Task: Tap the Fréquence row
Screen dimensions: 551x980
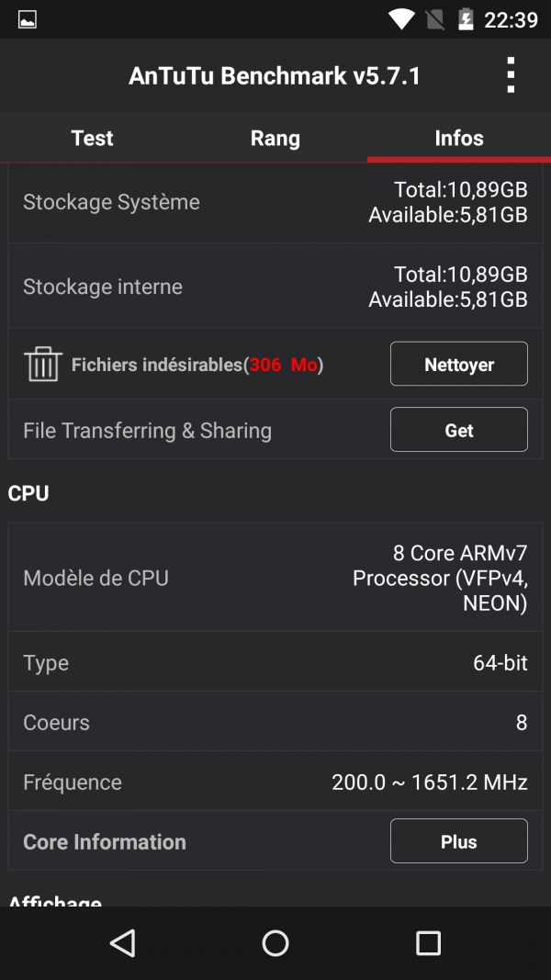Action: coord(275,783)
